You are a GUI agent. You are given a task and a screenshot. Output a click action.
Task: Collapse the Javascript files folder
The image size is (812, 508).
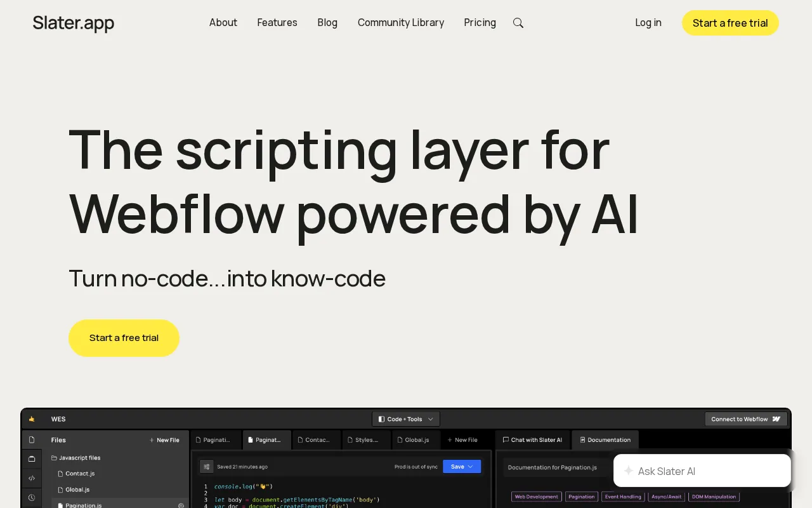pos(76,458)
